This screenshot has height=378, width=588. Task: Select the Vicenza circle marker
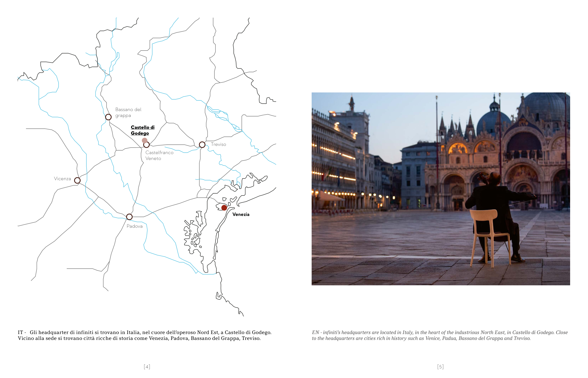click(77, 180)
